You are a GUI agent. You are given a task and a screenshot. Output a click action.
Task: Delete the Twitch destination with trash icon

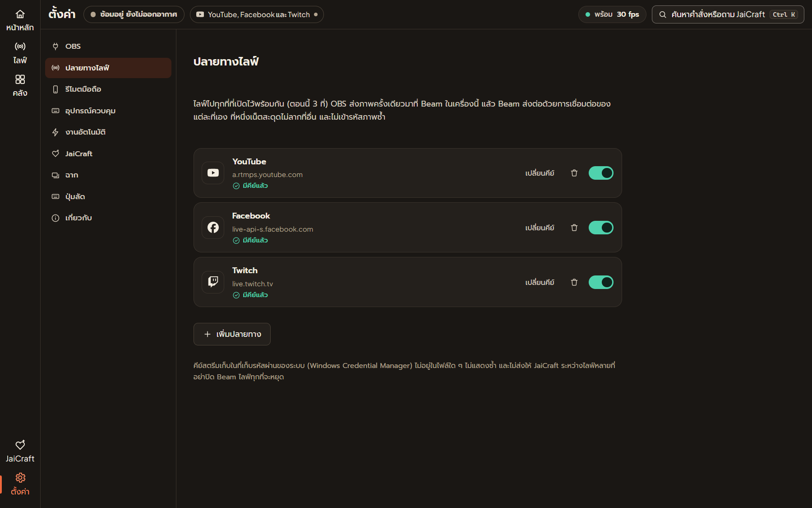coord(574,282)
